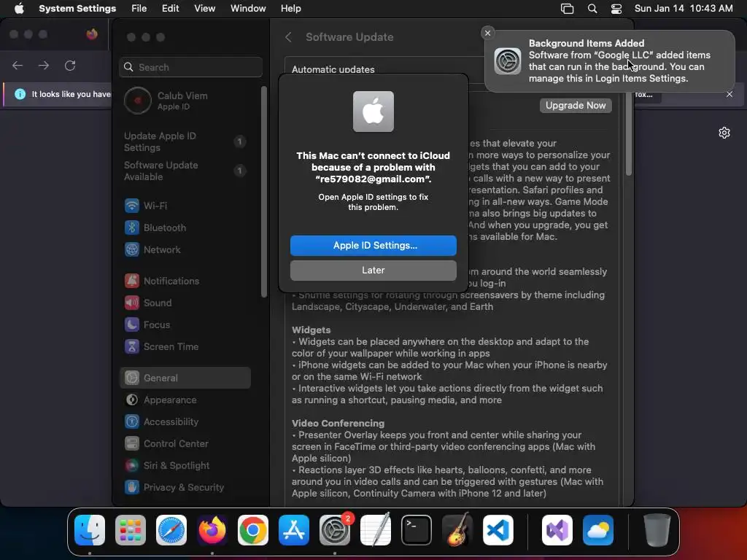This screenshot has height=560, width=747.
Task: Open TextEdit from the Dock
Action: (376, 530)
